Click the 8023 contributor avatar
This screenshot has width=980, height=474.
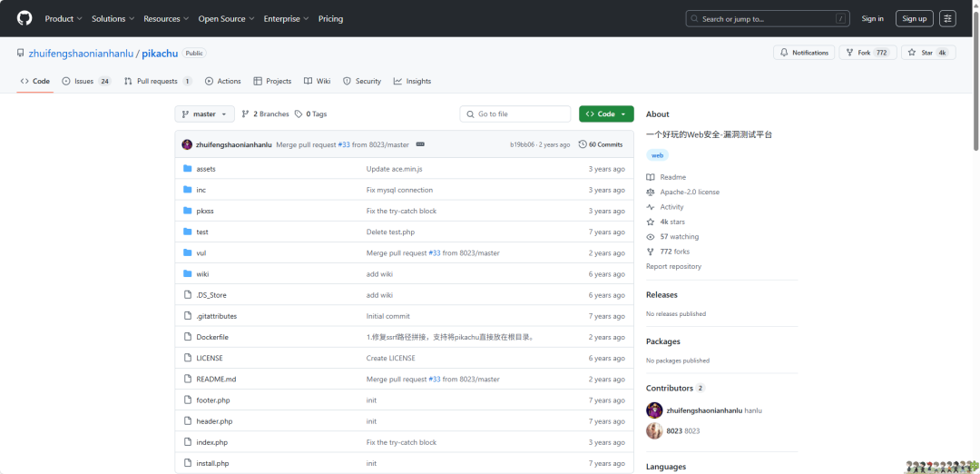point(654,430)
